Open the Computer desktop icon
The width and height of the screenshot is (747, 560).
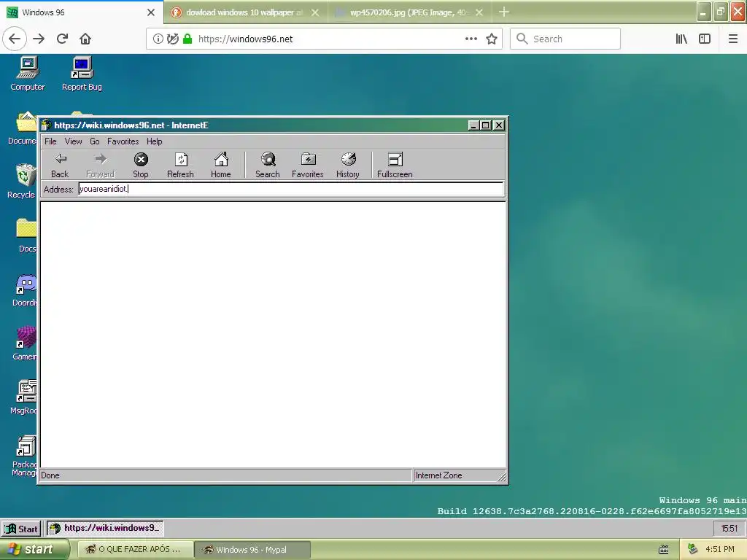point(28,74)
